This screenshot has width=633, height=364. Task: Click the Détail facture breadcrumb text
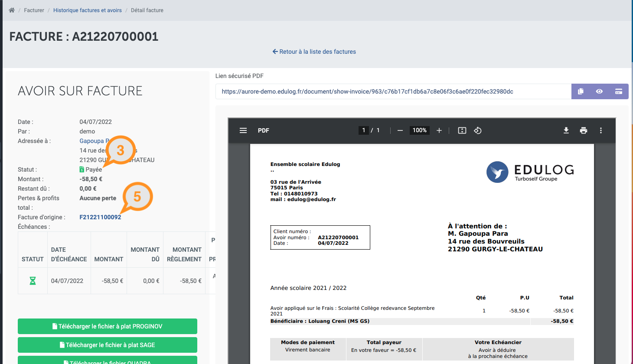[x=147, y=10]
